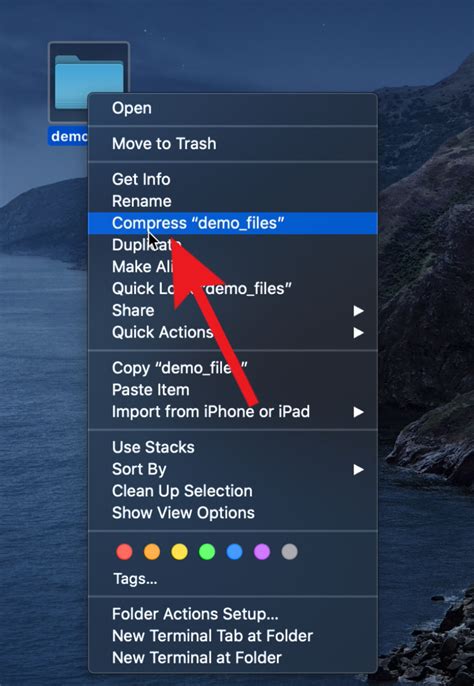The image size is (474, 686).
Task: Expand the Sort By submenu arrow
Action: (x=358, y=469)
